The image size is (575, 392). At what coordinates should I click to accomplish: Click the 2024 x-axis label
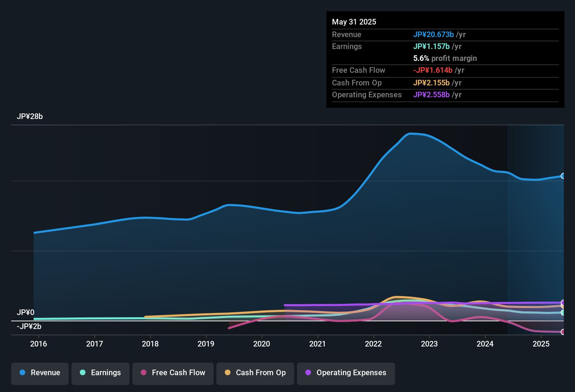[485, 344]
